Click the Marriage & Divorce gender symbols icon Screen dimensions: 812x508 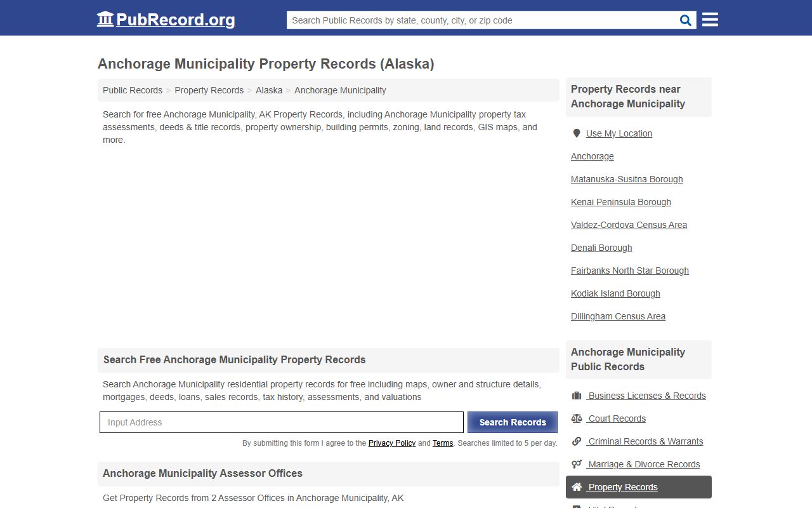tap(577, 464)
